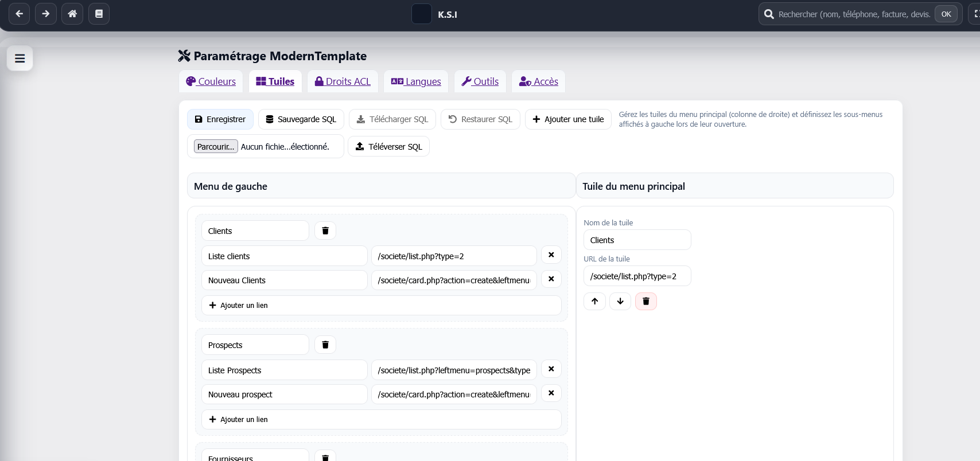The height and width of the screenshot is (461, 980).
Task: Click Ajouter une tuile button
Action: click(568, 119)
